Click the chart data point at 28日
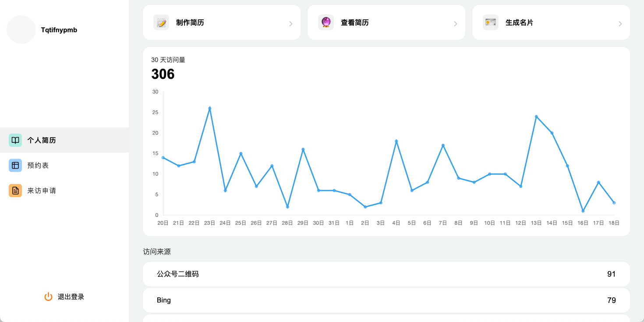 tap(287, 207)
